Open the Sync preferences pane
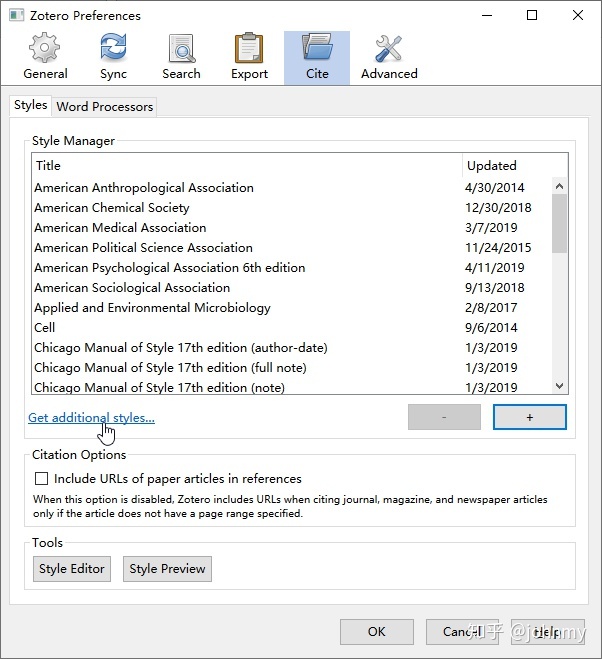This screenshot has width=602, height=659. [113, 58]
